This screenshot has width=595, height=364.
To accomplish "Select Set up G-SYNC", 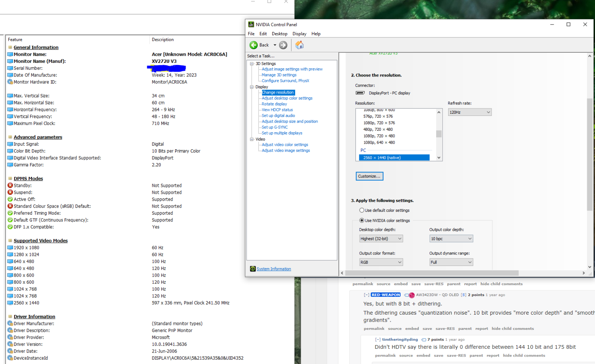I will click(x=275, y=127).
